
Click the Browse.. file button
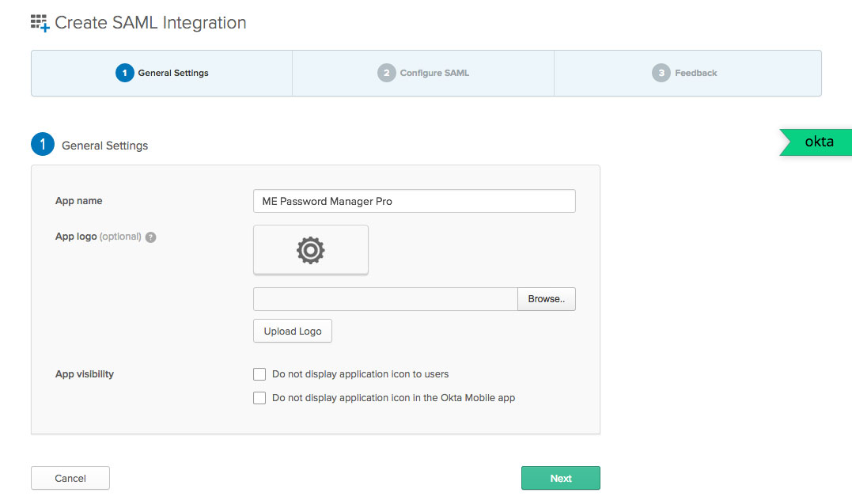(x=546, y=299)
